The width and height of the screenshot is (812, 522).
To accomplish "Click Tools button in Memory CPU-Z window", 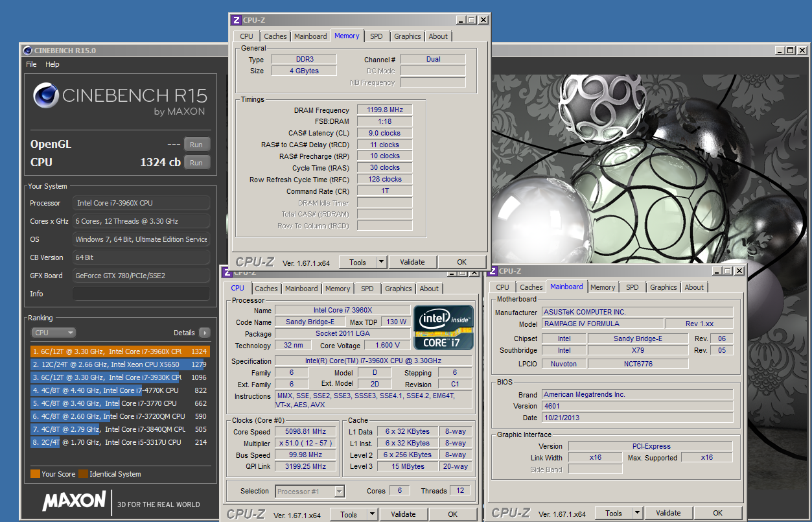I will pyautogui.click(x=358, y=263).
